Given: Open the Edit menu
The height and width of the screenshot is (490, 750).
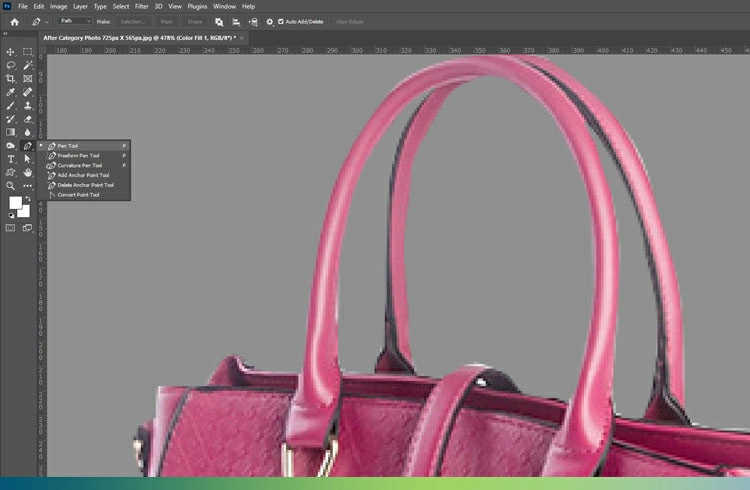Looking at the screenshot, I should [x=39, y=7].
